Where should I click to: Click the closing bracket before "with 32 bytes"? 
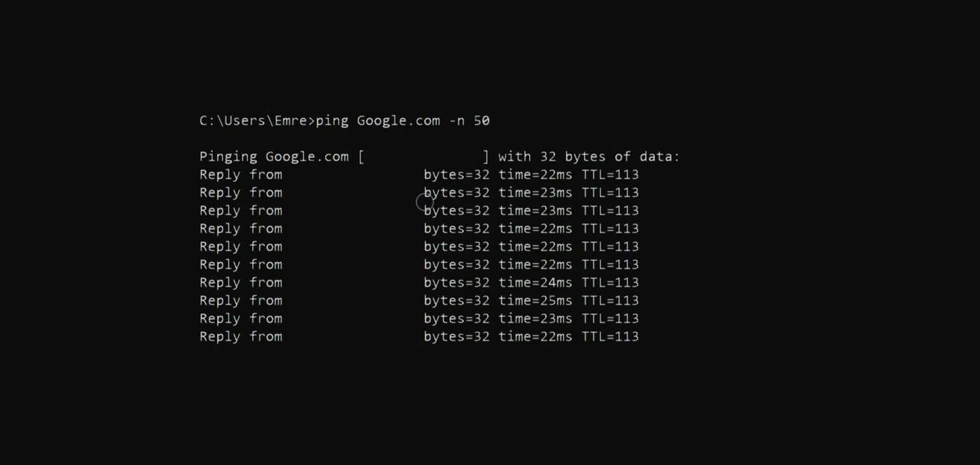tap(486, 156)
